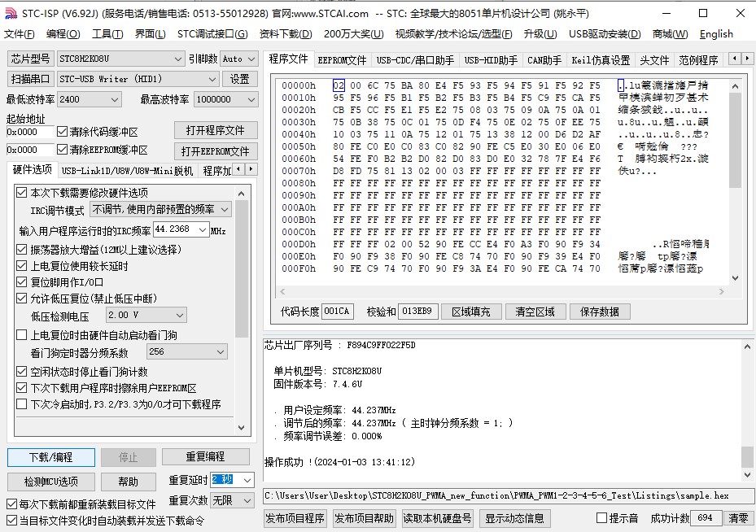Toggle 清除EEPROM缓冲区 checkbox

(x=62, y=150)
